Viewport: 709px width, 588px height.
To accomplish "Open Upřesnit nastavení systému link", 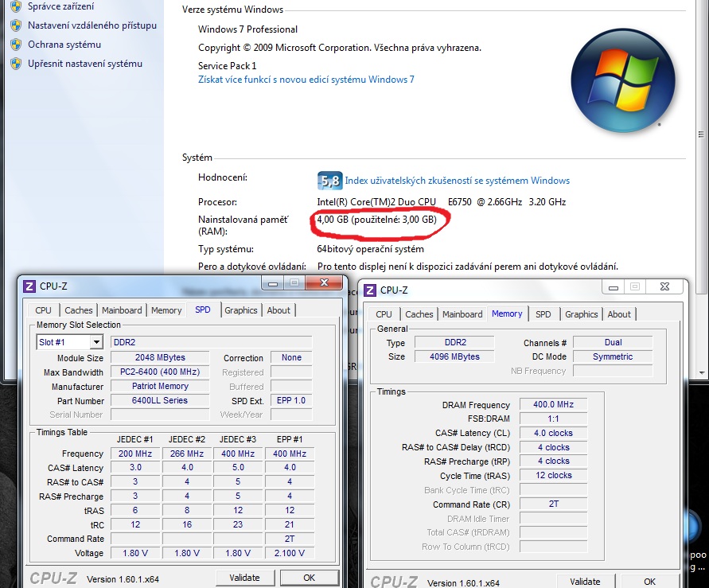I will (x=85, y=64).
